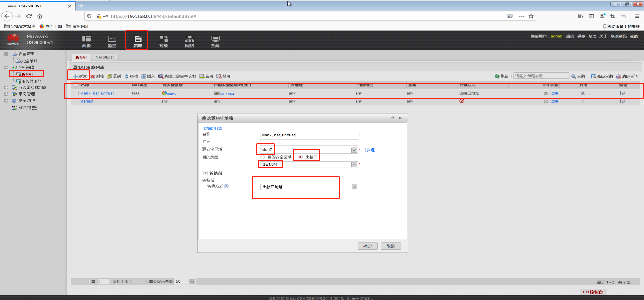Viewport: 644px width, 300px height.
Task: Expand the 转换前 section
Action: [205, 173]
